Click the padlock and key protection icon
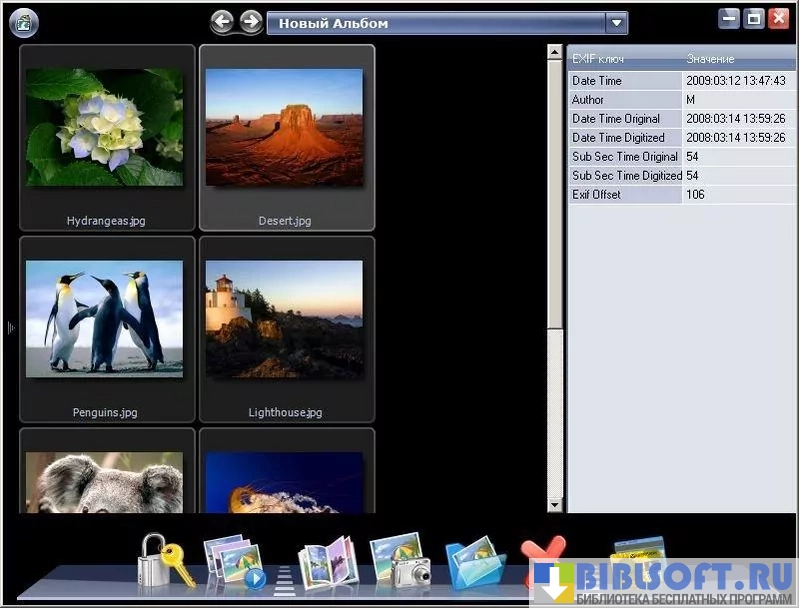The height and width of the screenshot is (608, 799). click(163, 561)
